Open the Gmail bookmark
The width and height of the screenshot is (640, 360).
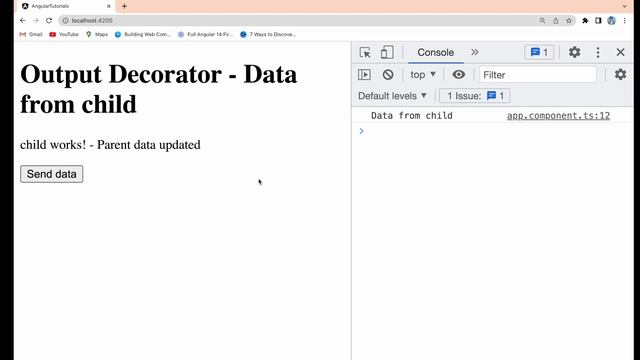click(31, 34)
